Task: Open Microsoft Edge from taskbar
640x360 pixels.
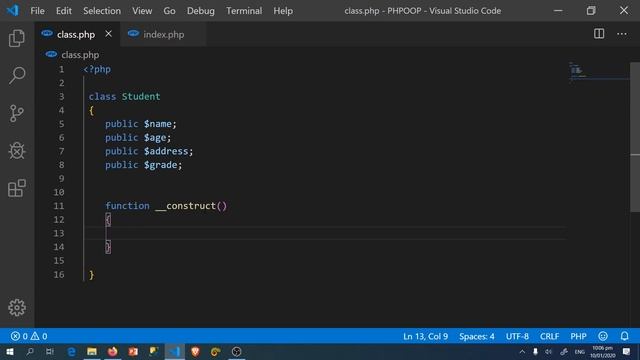Action: [71, 351]
